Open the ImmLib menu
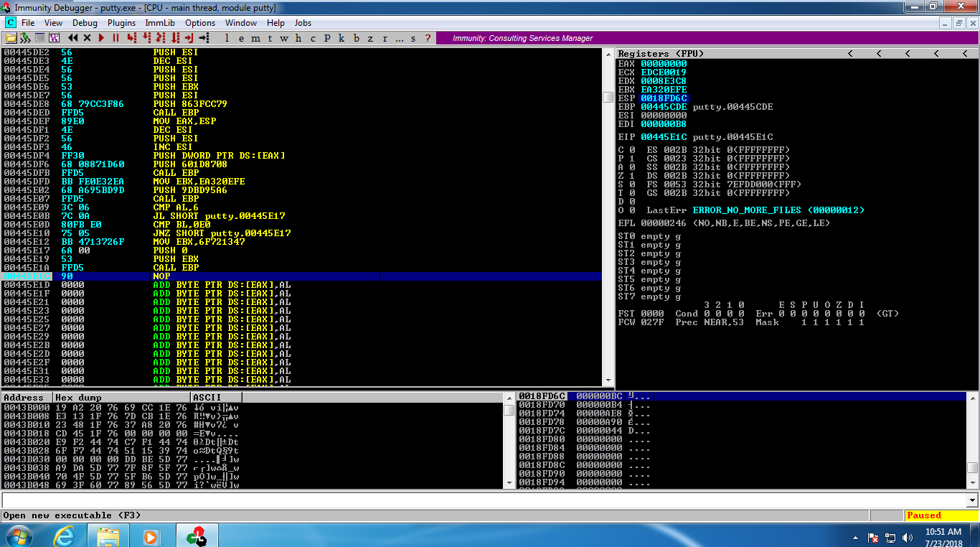Image resolution: width=980 pixels, height=547 pixels. [x=160, y=23]
